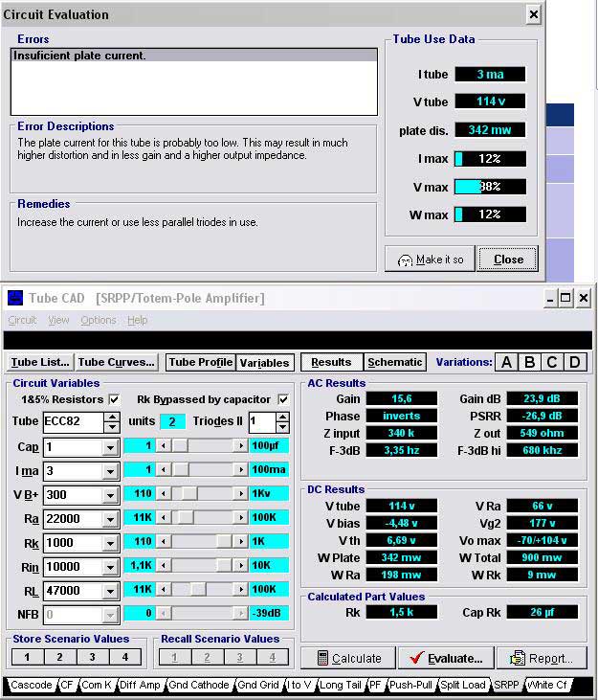Show the Tube Profile panel
Viewport: 598px width, 700px height.
click(x=201, y=362)
